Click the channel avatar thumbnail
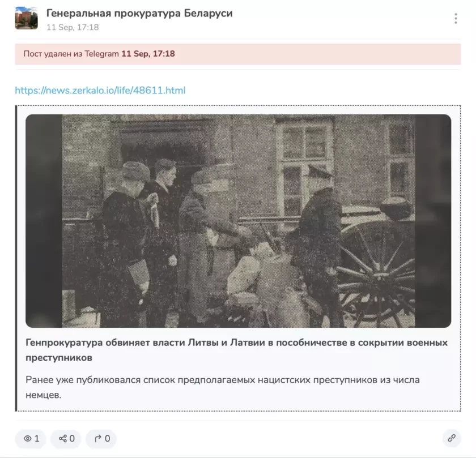 point(27,18)
